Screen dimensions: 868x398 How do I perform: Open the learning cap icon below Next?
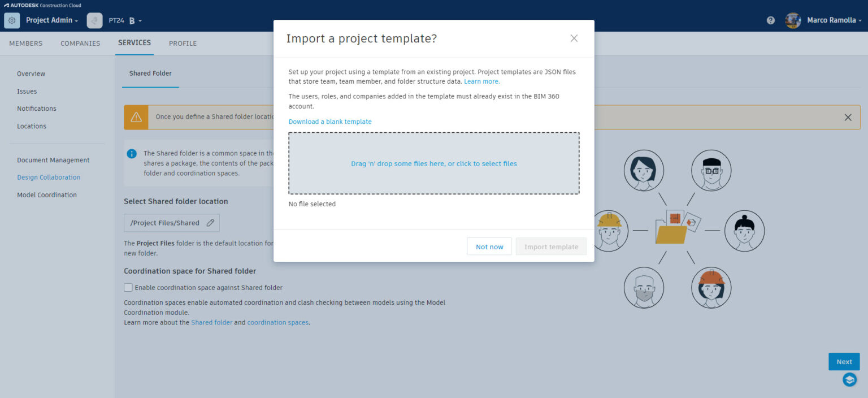pyautogui.click(x=849, y=380)
